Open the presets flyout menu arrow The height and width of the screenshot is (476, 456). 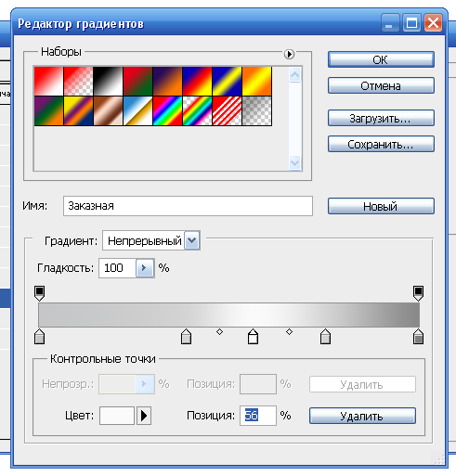289,54
